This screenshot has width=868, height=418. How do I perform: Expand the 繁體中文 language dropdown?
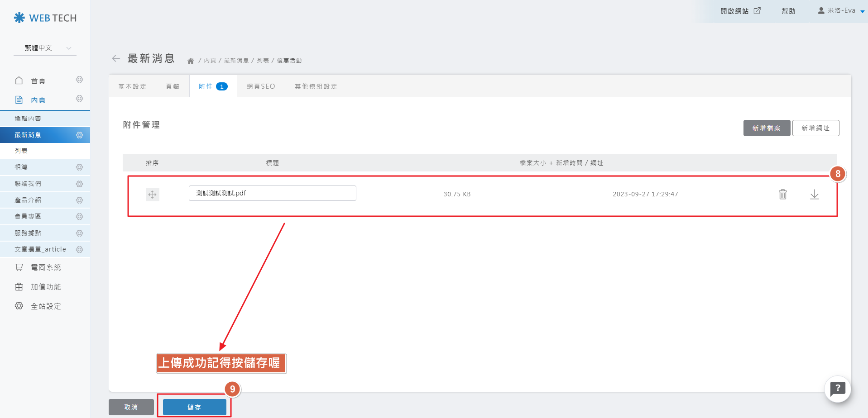[45, 48]
